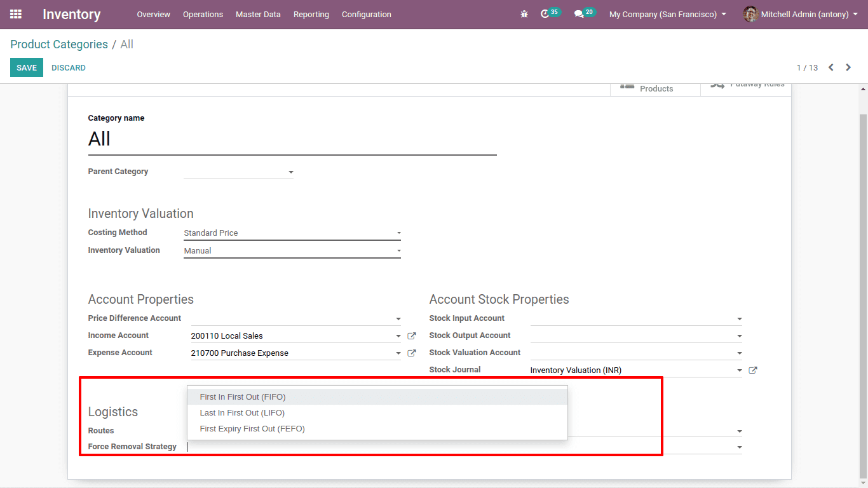Go to previous record arrow
Image resolution: width=868 pixels, height=488 pixels.
[831, 67]
